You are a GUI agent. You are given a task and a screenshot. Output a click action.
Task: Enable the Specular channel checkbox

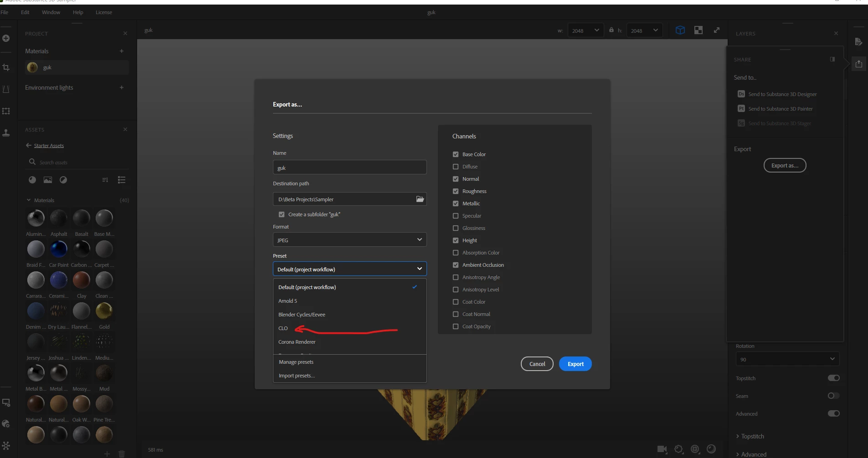pyautogui.click(x=456, y=216)
